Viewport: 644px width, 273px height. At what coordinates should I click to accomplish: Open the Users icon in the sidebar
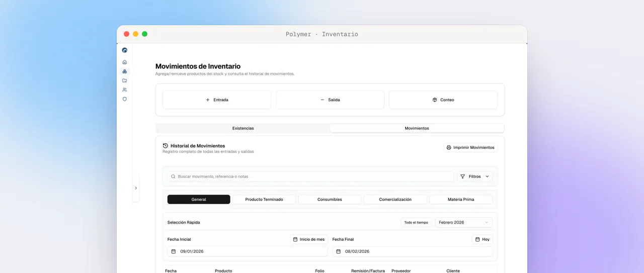[x=125, y=90]
